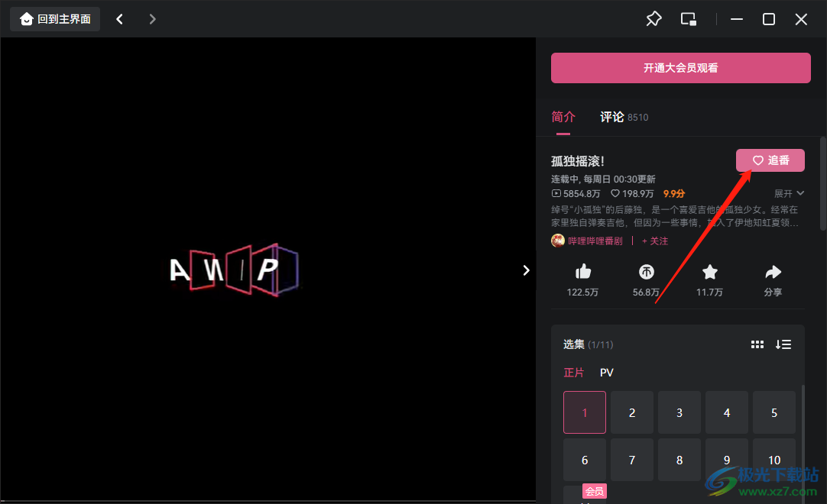Play episode 5
827x504 pixels.
pyautogui.click(x=774, y=412)
